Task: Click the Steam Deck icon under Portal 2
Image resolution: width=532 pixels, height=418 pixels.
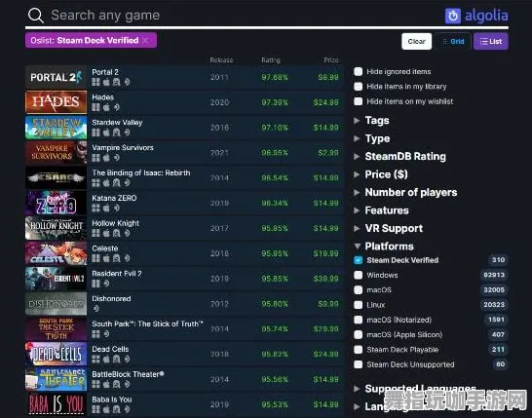Action: click(x=127, y=82)
